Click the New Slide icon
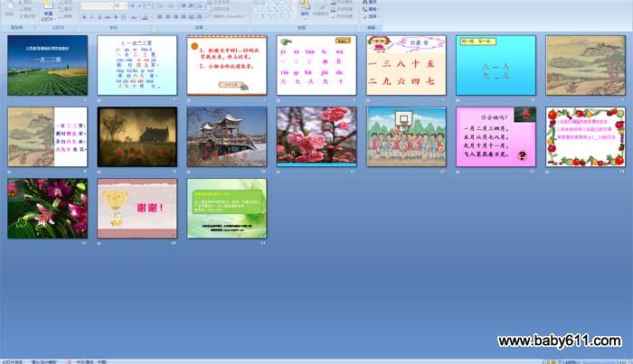The width and height of the screenshot is (633, 364). [x=48, y=5]
